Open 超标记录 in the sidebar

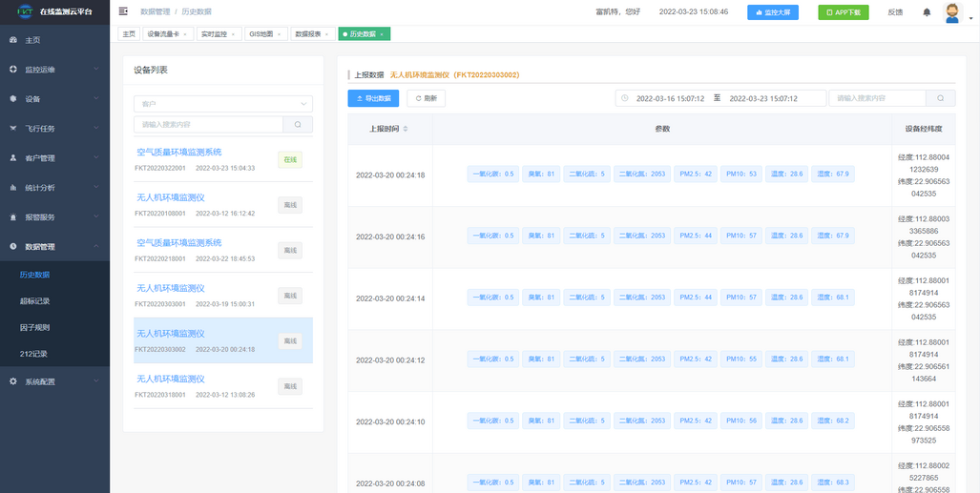point(35,301)
